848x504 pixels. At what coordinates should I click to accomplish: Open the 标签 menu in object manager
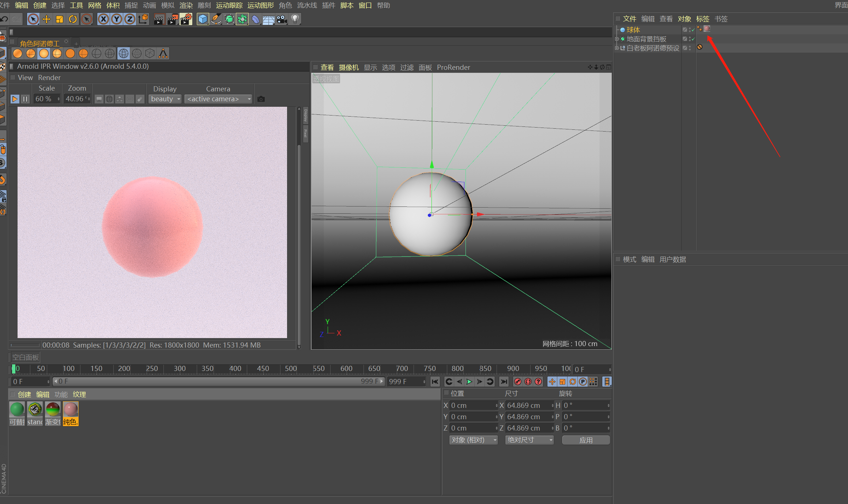702,19
